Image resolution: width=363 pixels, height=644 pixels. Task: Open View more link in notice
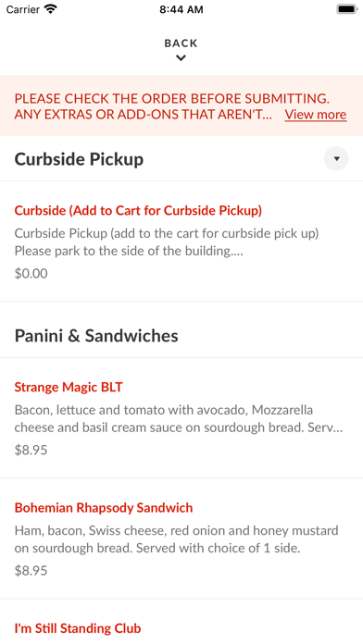(x=316, y=115)
